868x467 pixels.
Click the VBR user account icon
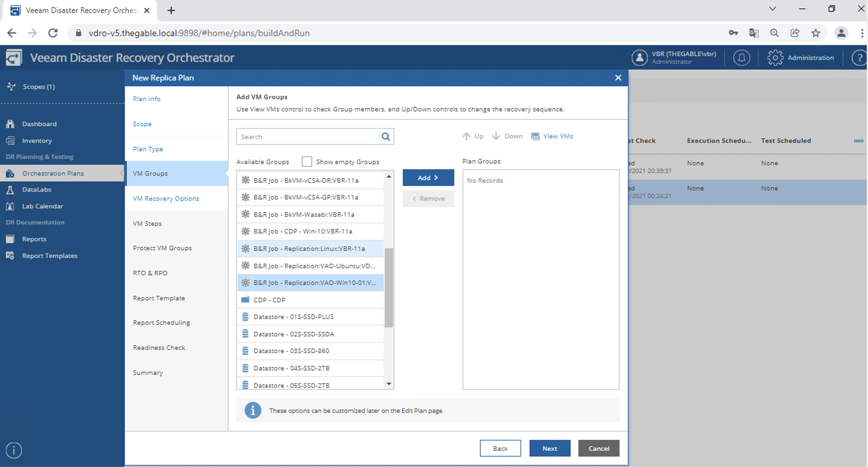pyautogui.click(x=639, y=58)
